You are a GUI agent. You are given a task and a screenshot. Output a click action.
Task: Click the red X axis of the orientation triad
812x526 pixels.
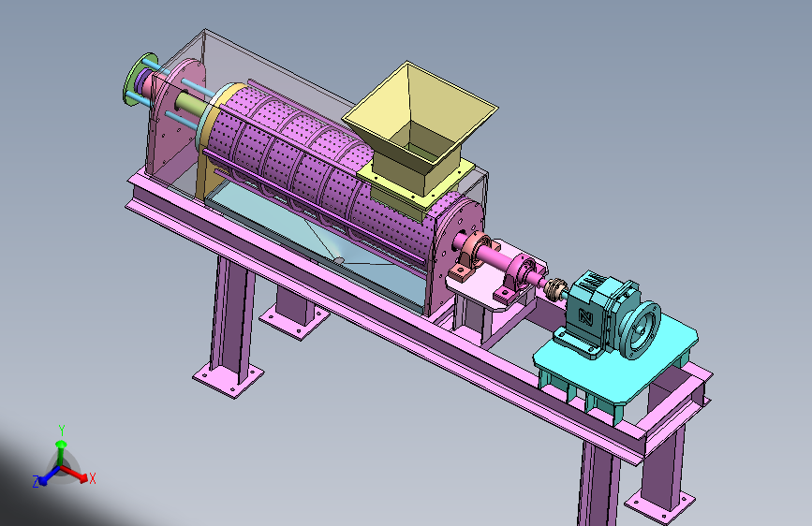click(x=78, y=475)
